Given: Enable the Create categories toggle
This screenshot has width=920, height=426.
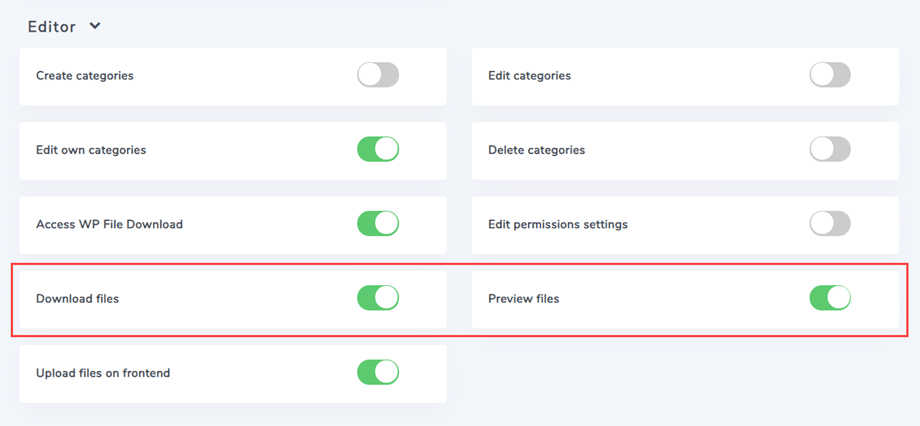Looking at the screenshot, I should [378, 75].
